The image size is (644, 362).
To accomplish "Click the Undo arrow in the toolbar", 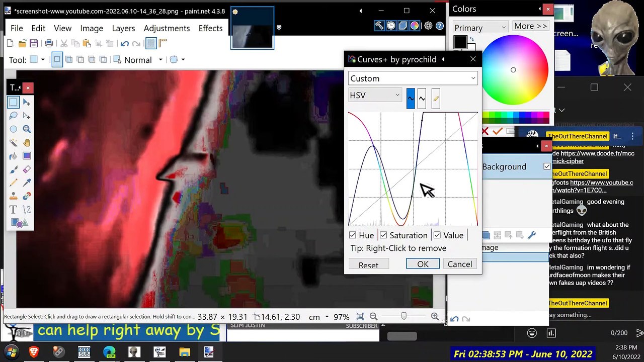I will (124, 44).
